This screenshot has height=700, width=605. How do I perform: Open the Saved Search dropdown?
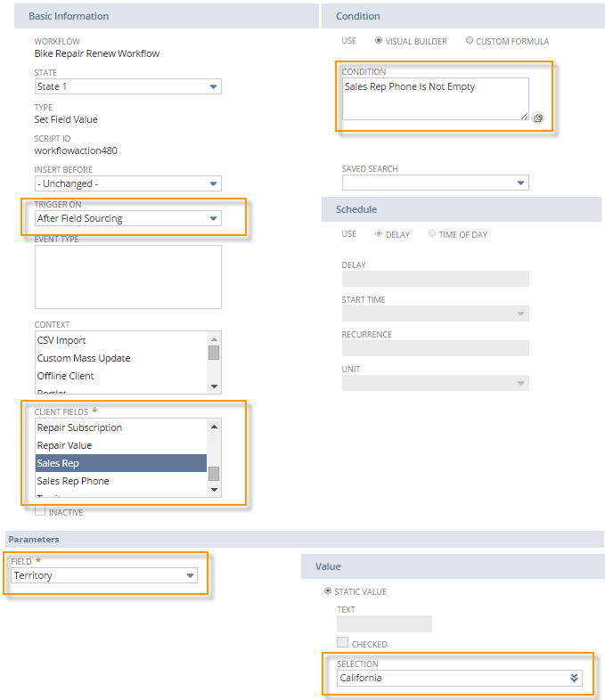coord(436,183)
